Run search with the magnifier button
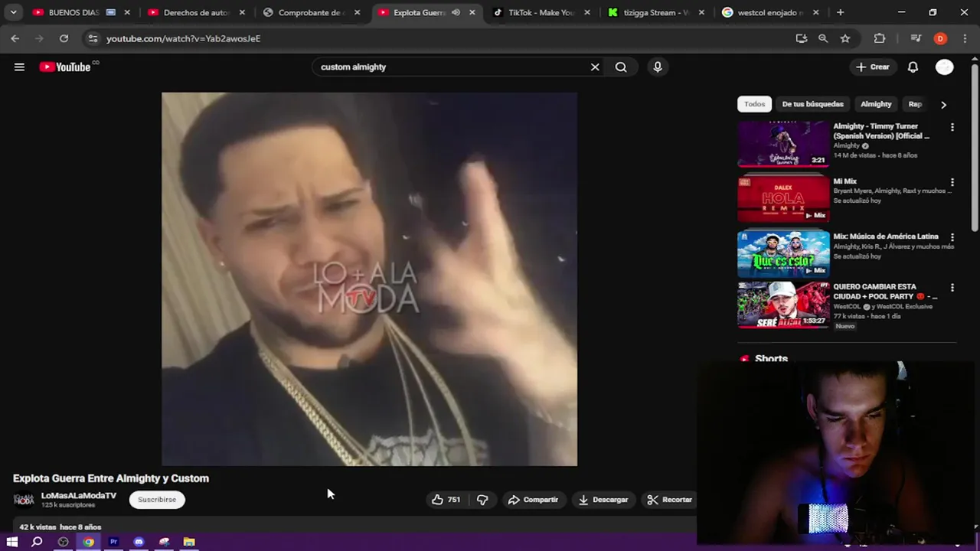The width and height of the screenshot is (980, 551). [x=621, y=67]
